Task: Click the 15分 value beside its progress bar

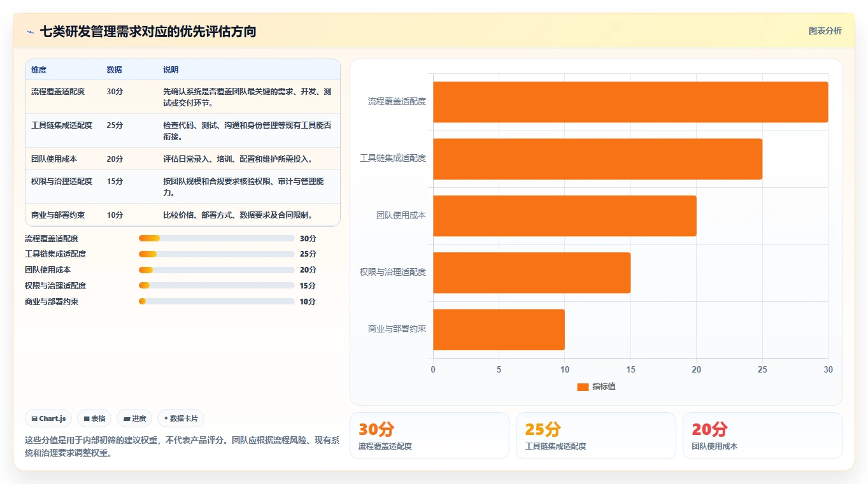Action: [308, 286]
